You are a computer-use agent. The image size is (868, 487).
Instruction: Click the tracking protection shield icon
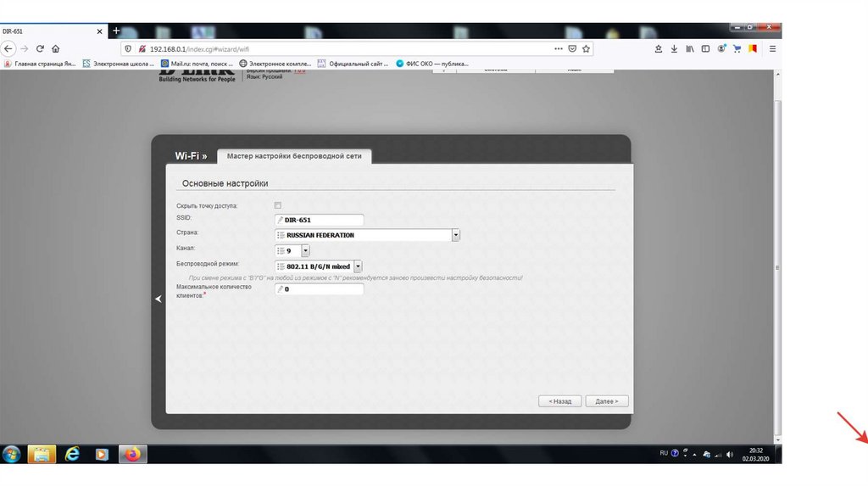(x=128, y=48)
